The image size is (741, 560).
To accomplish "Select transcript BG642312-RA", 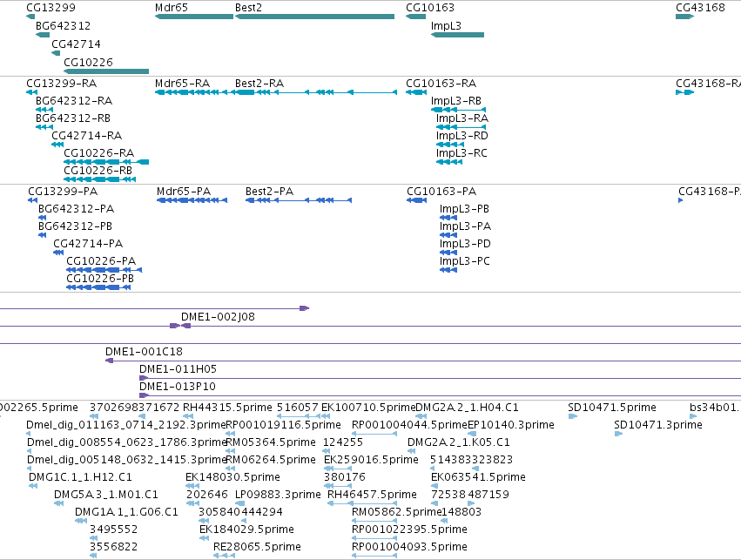I will coord(44,110).
